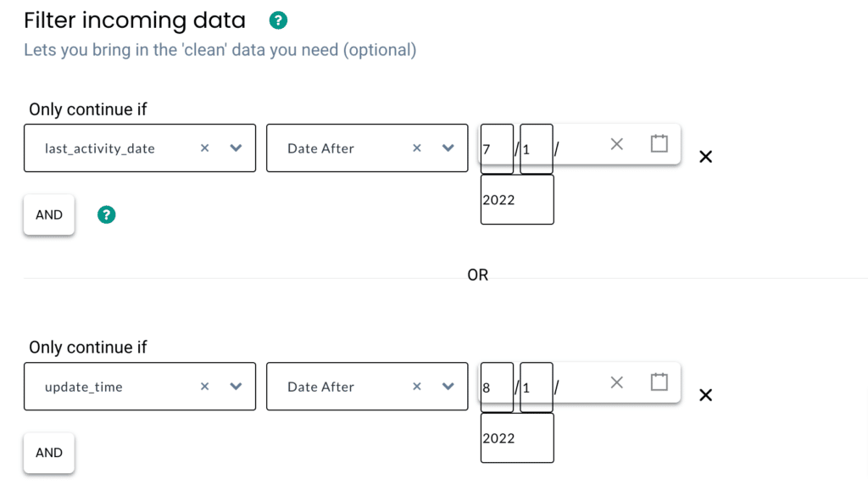Click year field in first filter row
This screenshot has width=868, height=496.
coord(517,200)
